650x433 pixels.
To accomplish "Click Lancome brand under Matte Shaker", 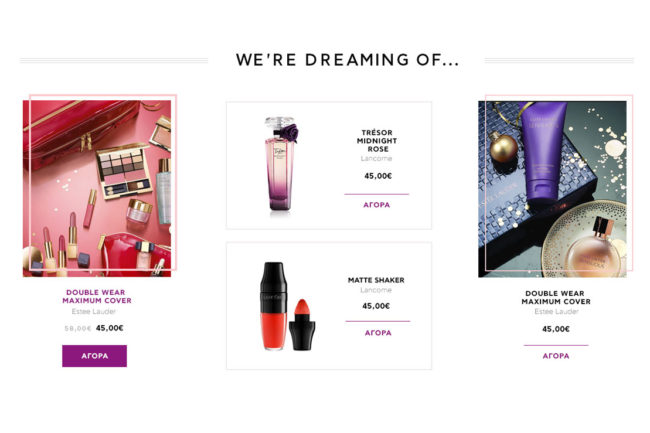I will point(376,290).
